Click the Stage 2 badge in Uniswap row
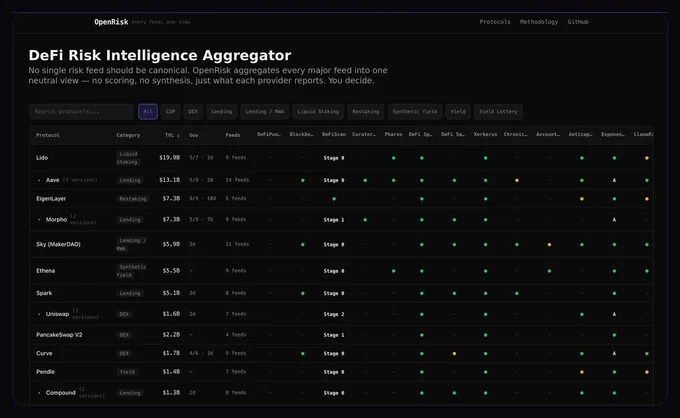680x418 pixels. point(334,314)
